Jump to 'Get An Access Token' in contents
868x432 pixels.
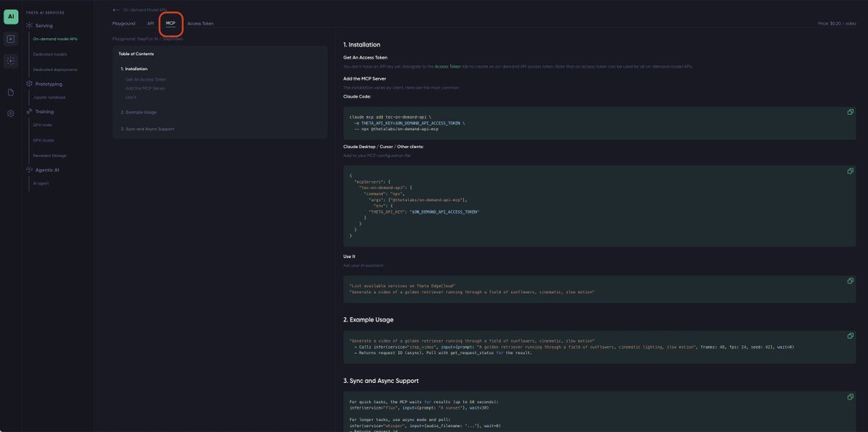coord(146,80)
